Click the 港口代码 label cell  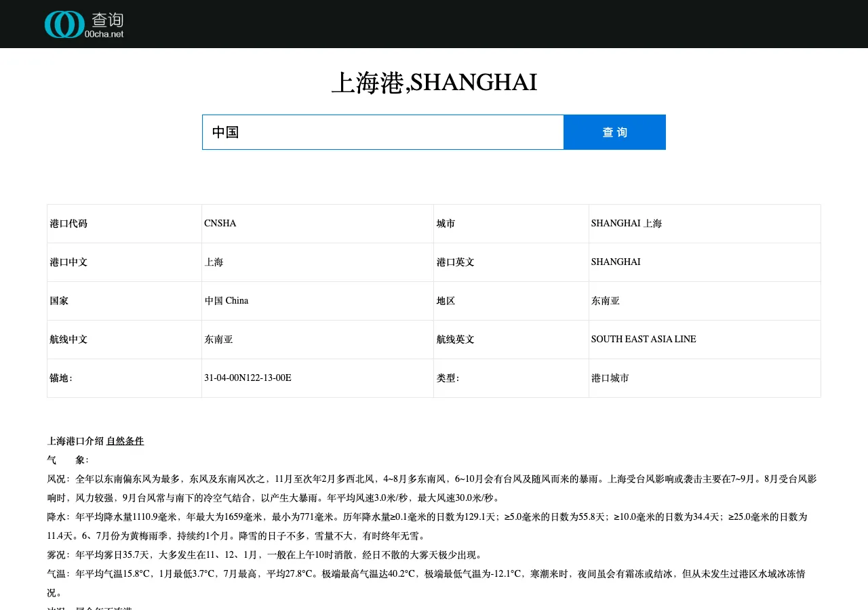coord(125,224)
